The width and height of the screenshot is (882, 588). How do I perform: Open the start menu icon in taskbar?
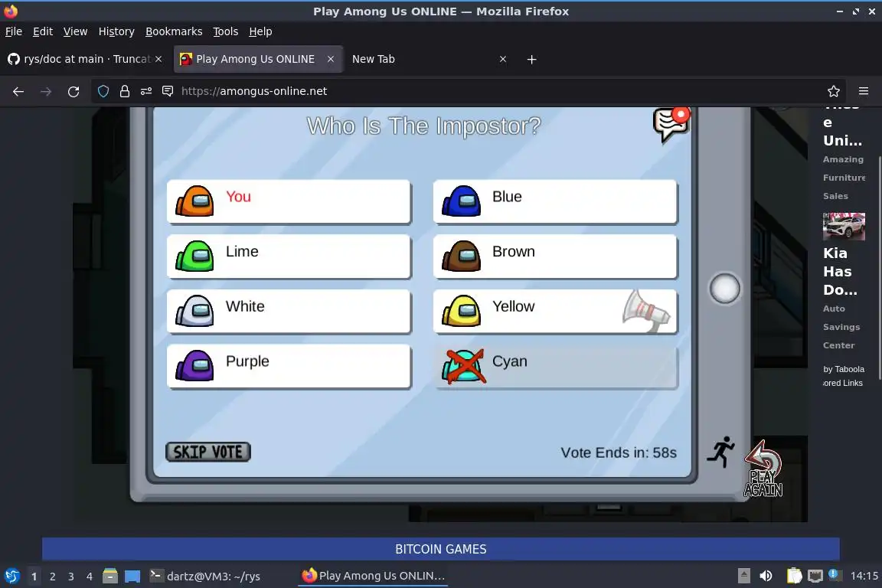11,577
